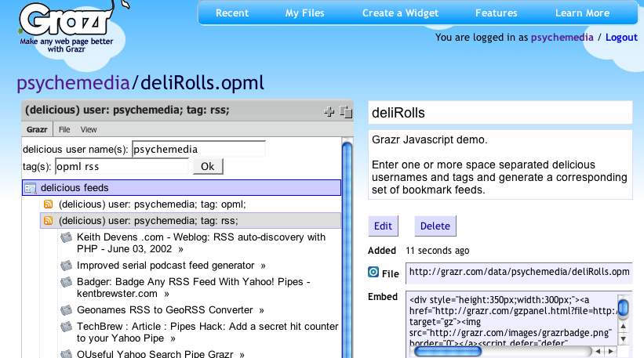Open the Learn More page
The width and height of the screenshot is (644, 358).
pos(582,13)
